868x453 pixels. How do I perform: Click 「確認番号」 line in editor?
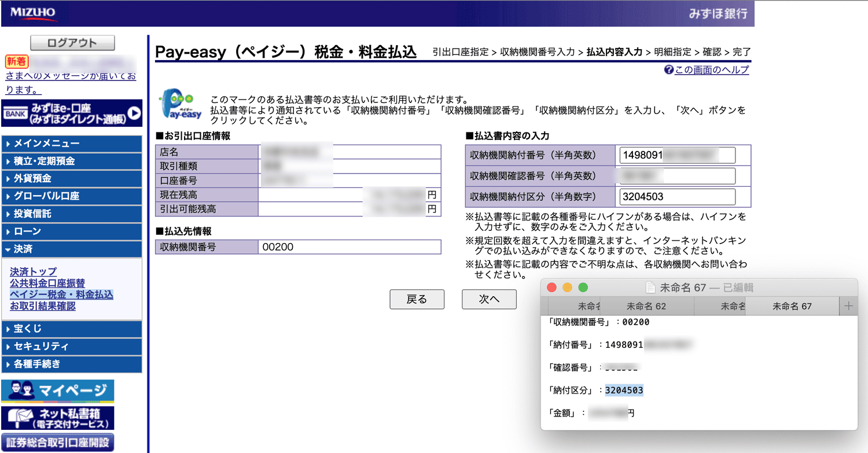coord(593,367)
